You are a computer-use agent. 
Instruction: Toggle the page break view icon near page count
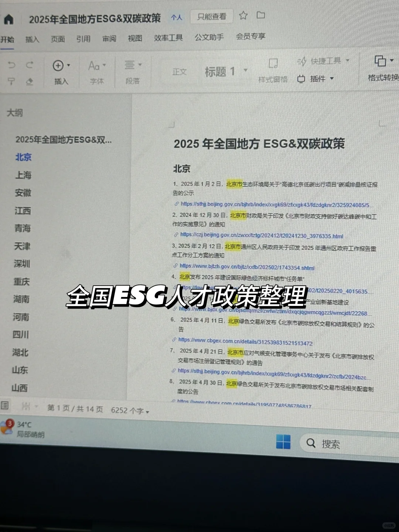click(x=26, y=406)
